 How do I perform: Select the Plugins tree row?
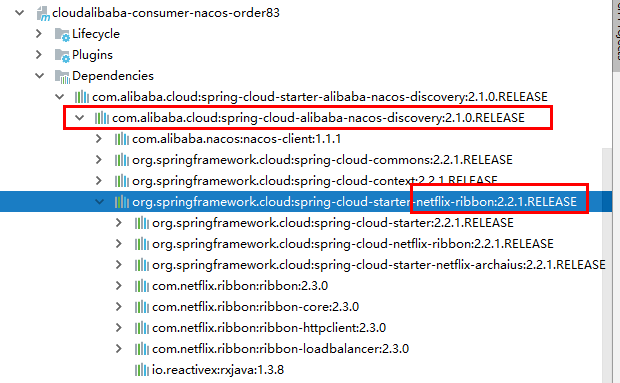pos(92,55)
